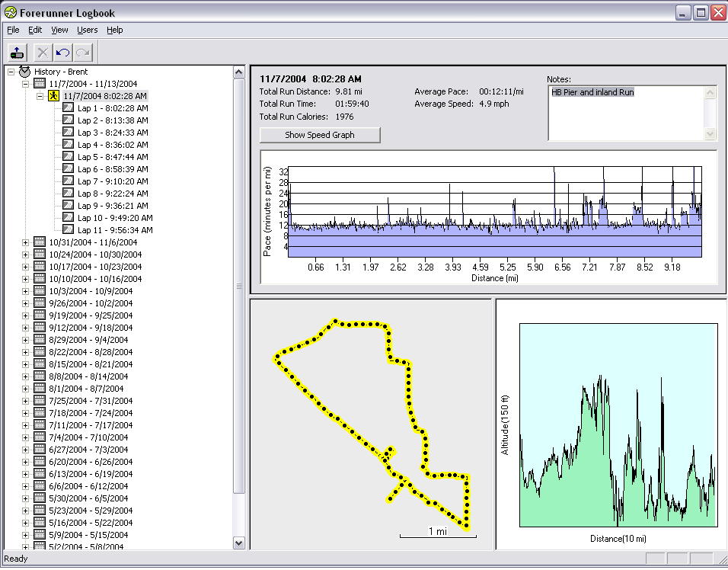Click the yellow route map
This screenshot has width=728, height=570.
pyautogui.click(x=371, y=424)
